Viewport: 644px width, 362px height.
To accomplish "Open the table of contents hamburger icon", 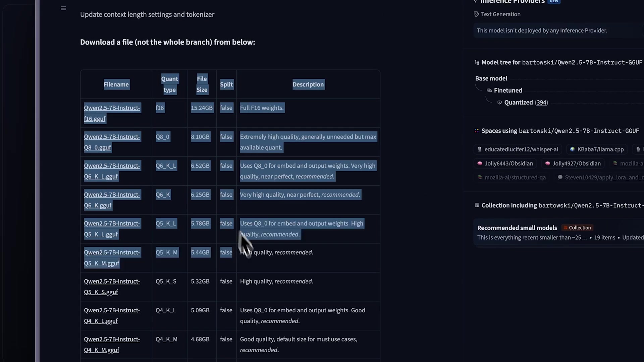I will (x=63, y=8).
